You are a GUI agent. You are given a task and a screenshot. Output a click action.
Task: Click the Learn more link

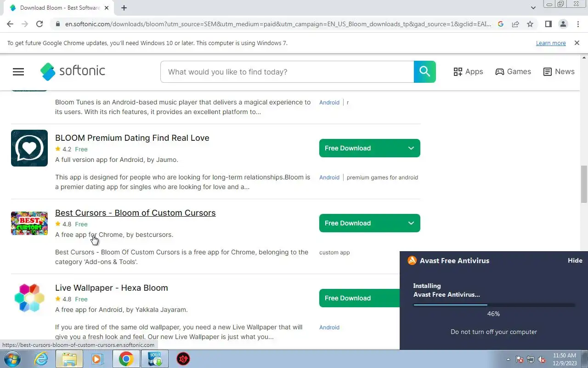[551, 43]
